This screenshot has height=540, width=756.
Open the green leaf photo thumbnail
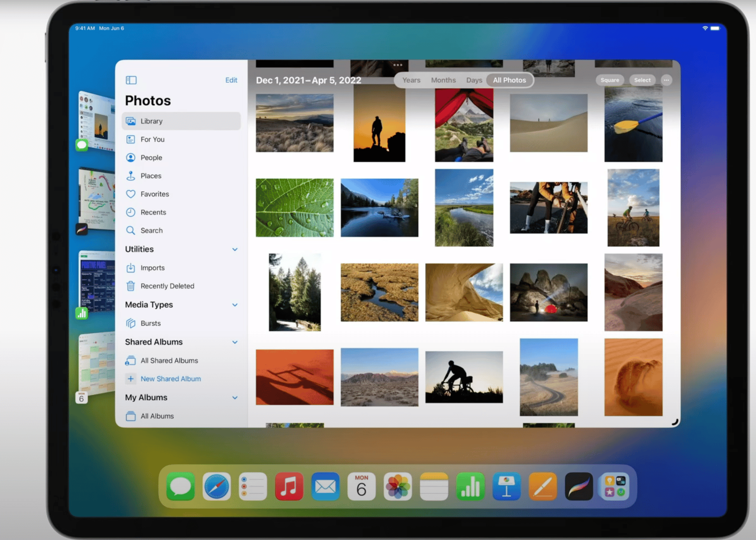coord(294,207)
